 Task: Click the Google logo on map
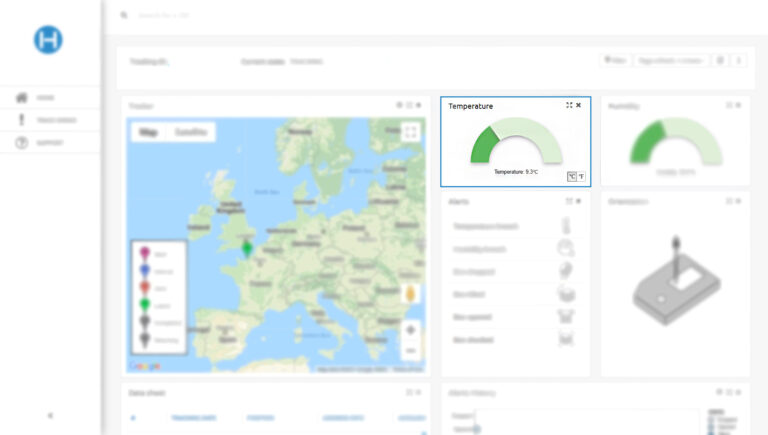click(x=144, y=366)
